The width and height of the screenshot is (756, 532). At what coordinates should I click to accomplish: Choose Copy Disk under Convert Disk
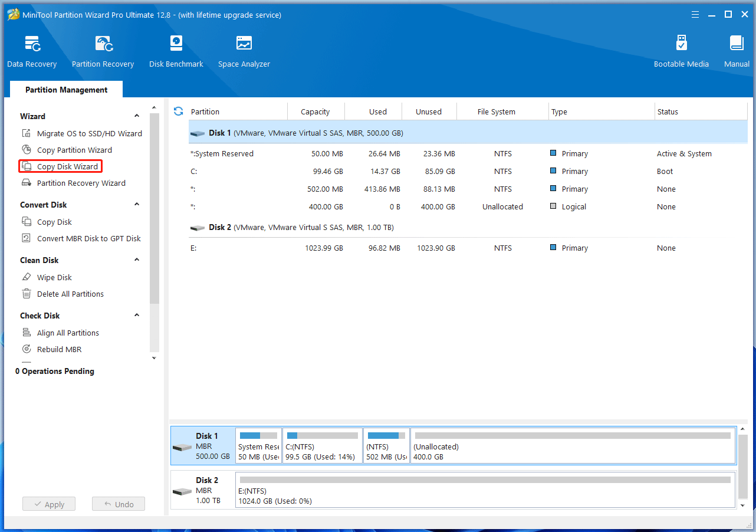[x=47, y=222]
